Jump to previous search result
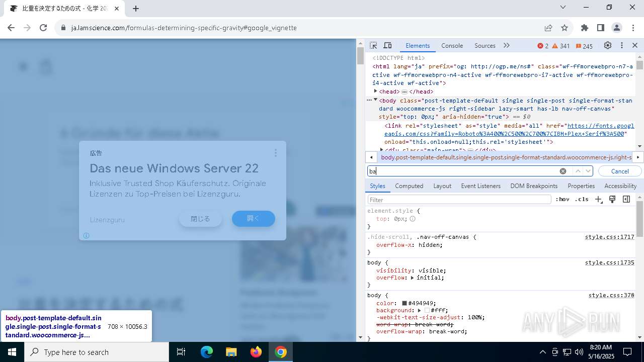 578,171
